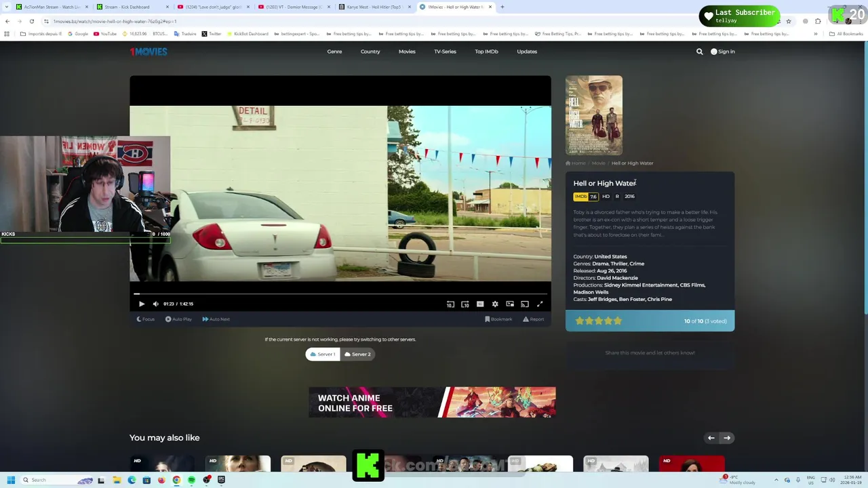Click the Drama genre link
This screenshot has width=868, height=488.
click(600, 264)
